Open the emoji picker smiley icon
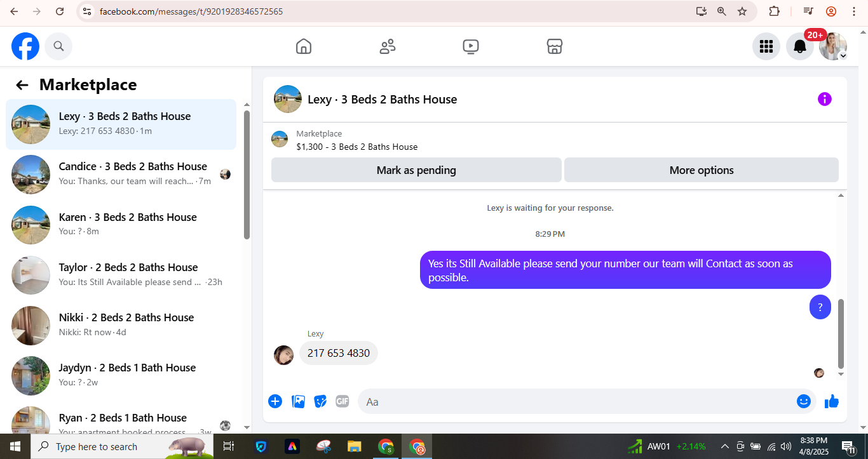This screenshot has width=868, height=459. coord(804,401)
